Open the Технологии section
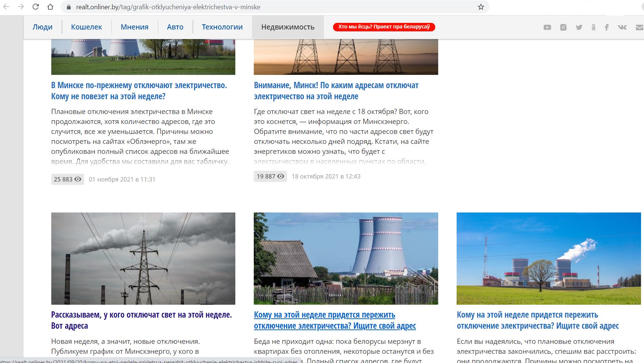644x363 pixels. [222, 27]
